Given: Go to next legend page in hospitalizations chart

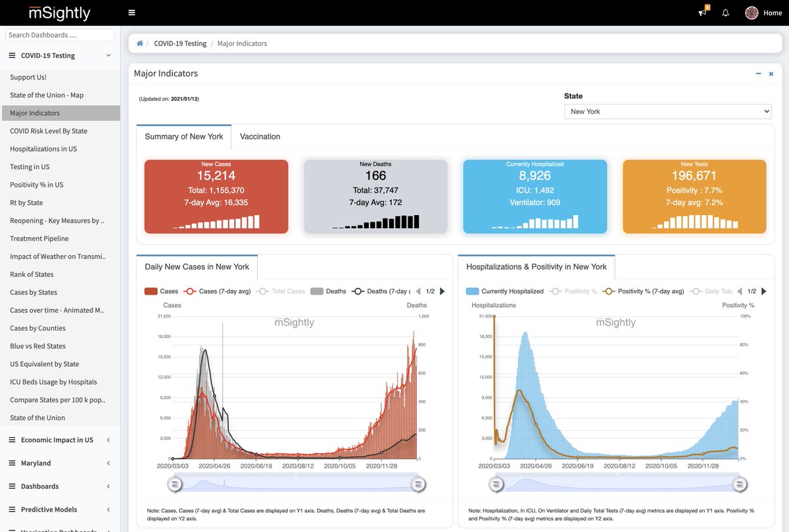Looking at the screenshot, I should (763, 291).
